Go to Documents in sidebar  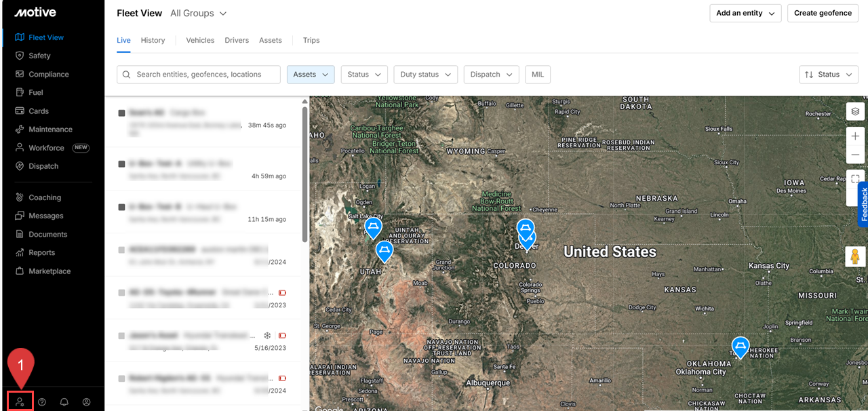pos(47,234)
